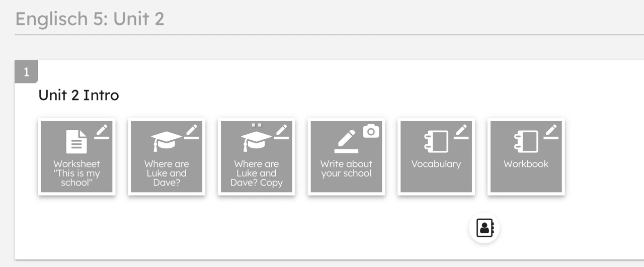Click the large pencil icon on "Write about your school"
644x267 pixels.
346,141
